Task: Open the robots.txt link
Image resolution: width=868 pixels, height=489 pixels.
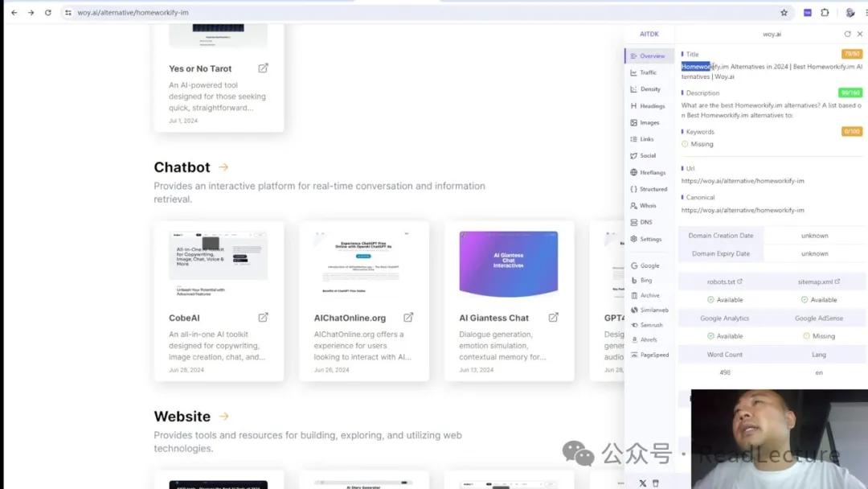Action: 723,282
